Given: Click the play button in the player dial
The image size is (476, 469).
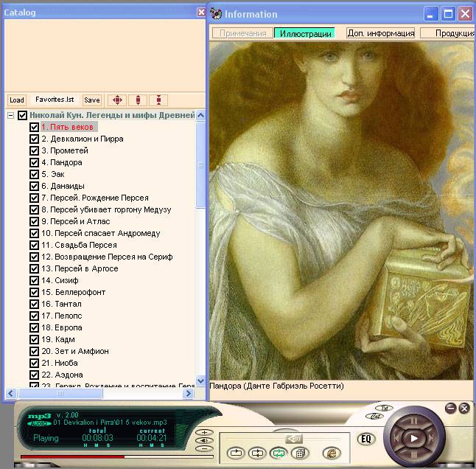Looking at the screenshot, I should [414, 438].
